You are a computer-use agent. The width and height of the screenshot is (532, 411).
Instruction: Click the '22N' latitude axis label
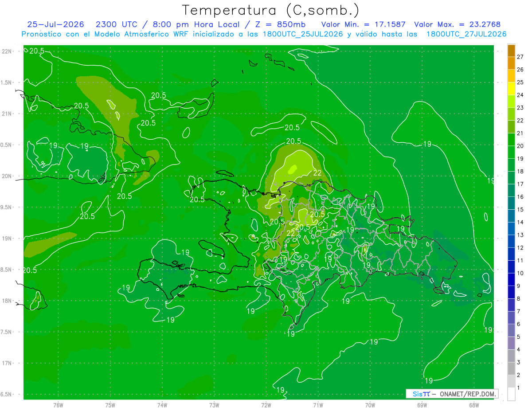[7, 51]
